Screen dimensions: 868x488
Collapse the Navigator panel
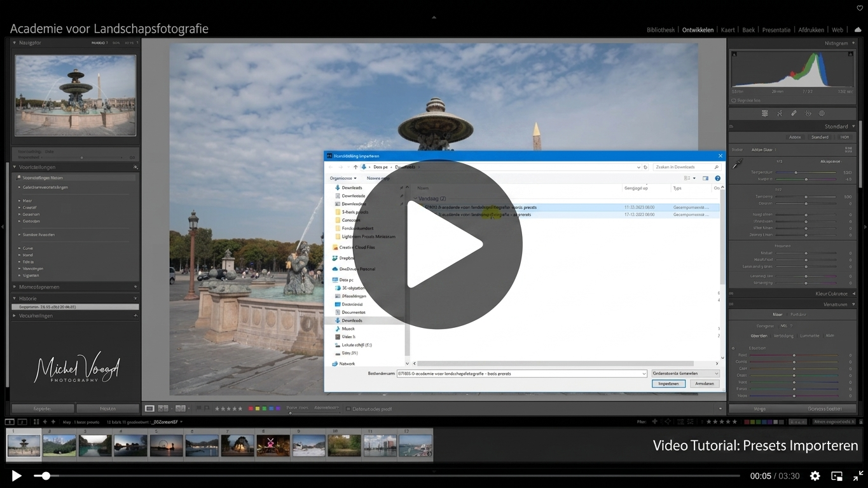click(15, 43)
